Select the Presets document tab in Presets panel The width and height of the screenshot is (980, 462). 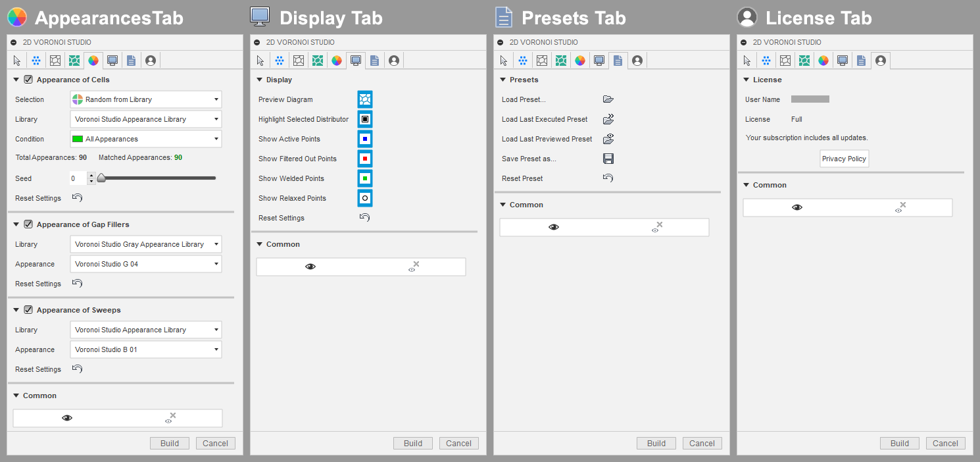[x=618, y=61]
